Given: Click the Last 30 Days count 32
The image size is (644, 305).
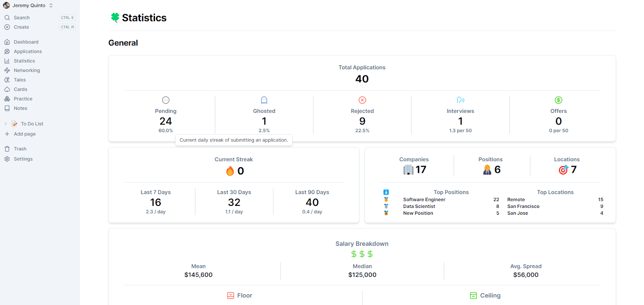Looking at the screenshot, I should click(x=234, y=202).
